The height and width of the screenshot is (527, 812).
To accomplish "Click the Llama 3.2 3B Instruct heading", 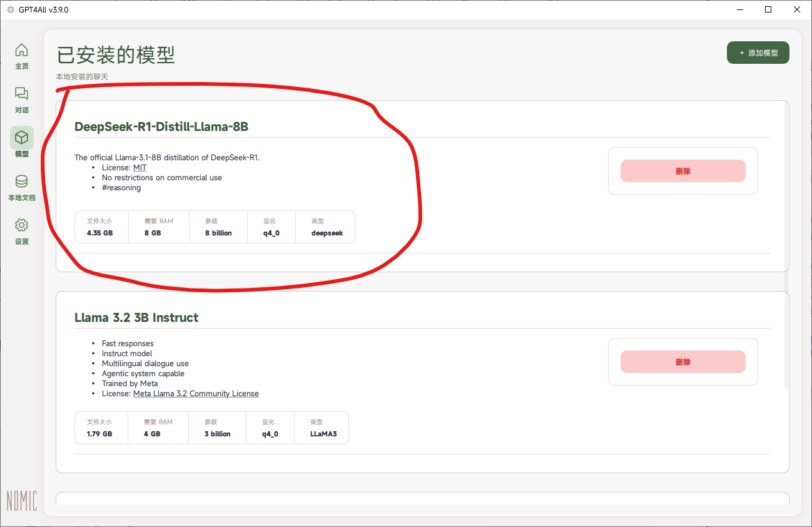I will (136, 317).
